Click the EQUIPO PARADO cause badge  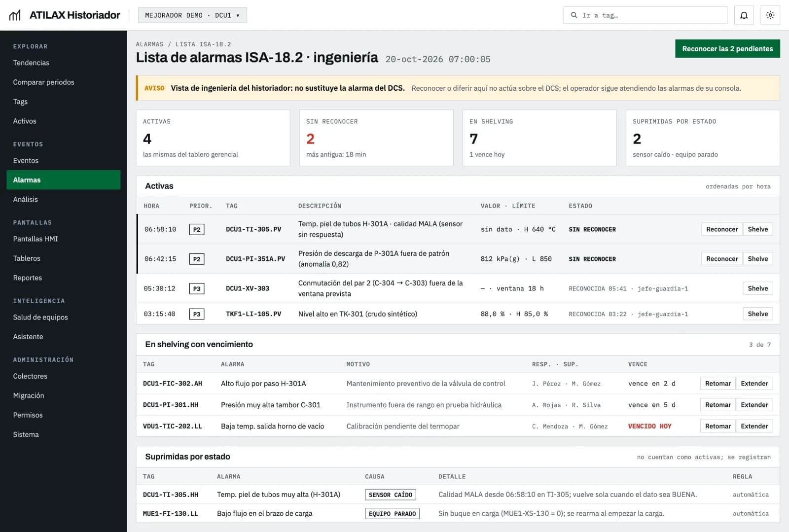click(392, 514)
